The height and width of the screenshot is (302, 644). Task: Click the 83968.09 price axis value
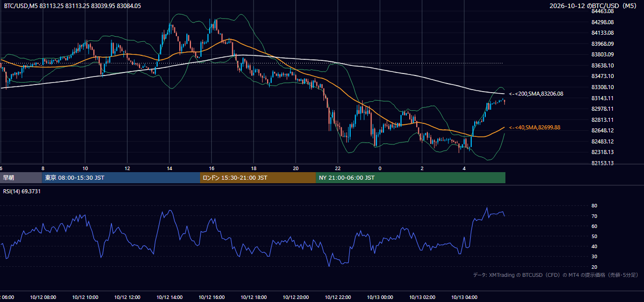click(x=602, y=44)
